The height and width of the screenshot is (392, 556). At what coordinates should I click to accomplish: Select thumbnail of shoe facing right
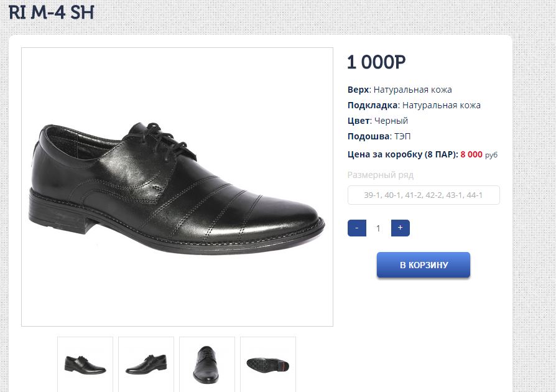pos(85,363)
